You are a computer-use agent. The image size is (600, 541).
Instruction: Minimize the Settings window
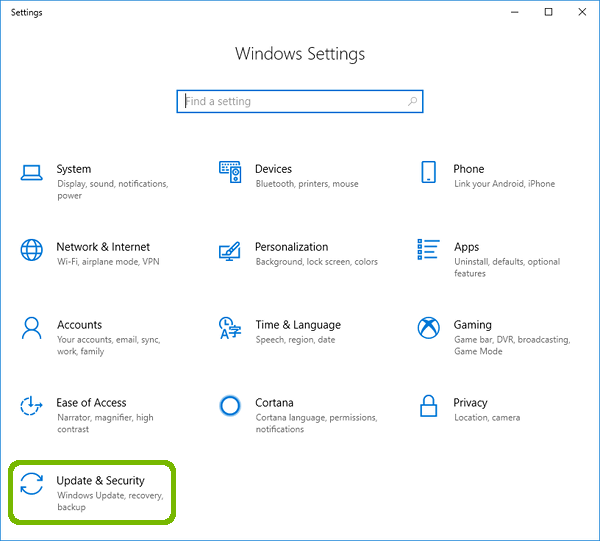515,12
